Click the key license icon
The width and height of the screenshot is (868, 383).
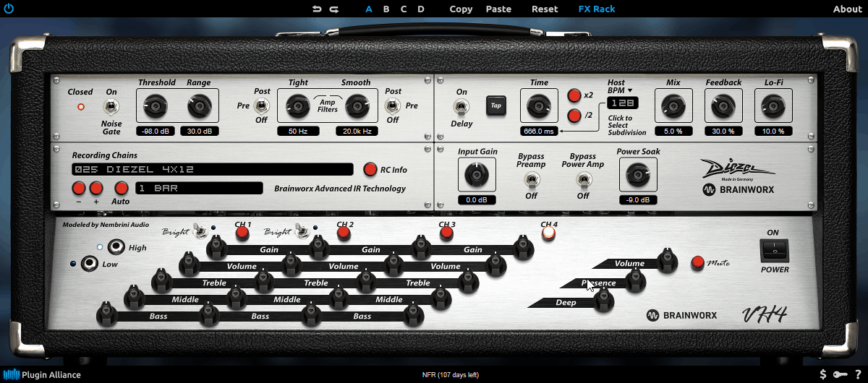click(840, 374)
